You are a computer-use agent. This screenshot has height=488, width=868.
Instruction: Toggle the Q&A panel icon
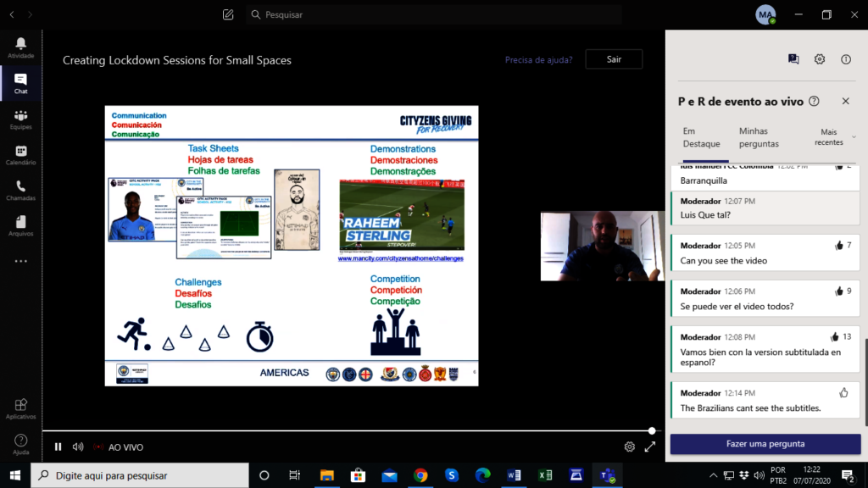tap(793, 59)
